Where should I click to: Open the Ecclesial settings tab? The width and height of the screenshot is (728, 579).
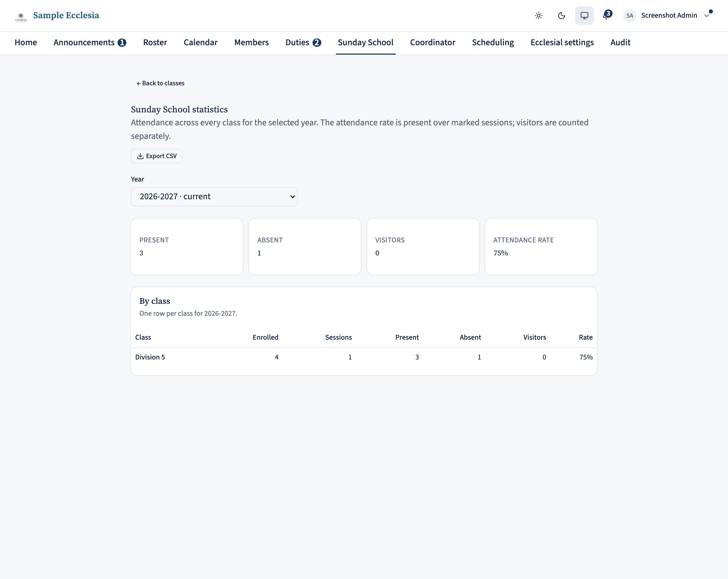point(562,42)
